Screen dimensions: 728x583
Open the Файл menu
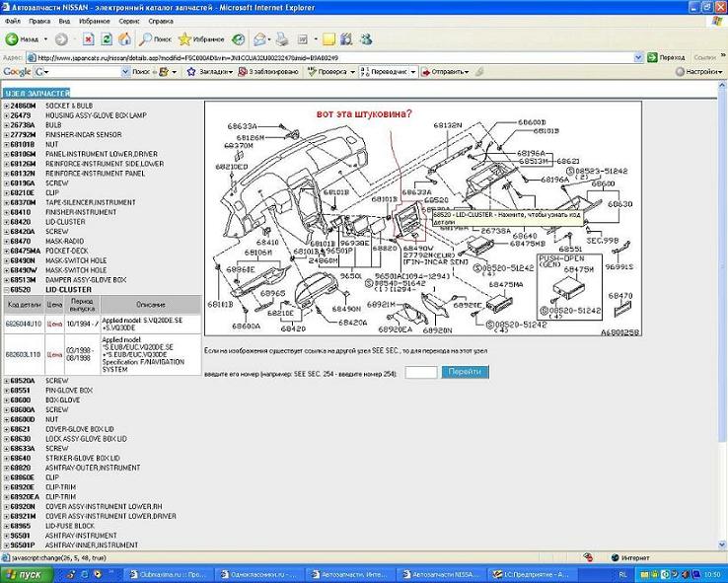click(13, 20)
